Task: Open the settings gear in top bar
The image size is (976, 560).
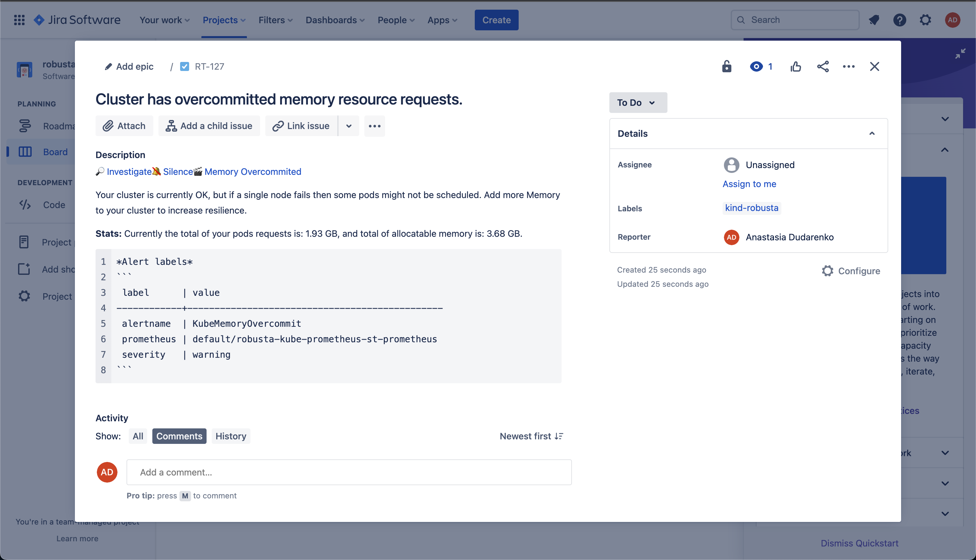Action: click(925, 20)
